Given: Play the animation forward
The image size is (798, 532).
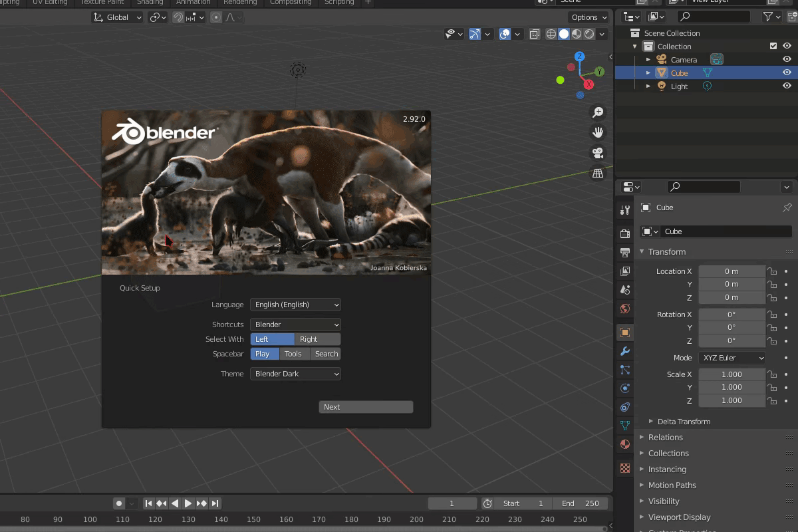Looking at the screenshot, I should pos(188,503).
